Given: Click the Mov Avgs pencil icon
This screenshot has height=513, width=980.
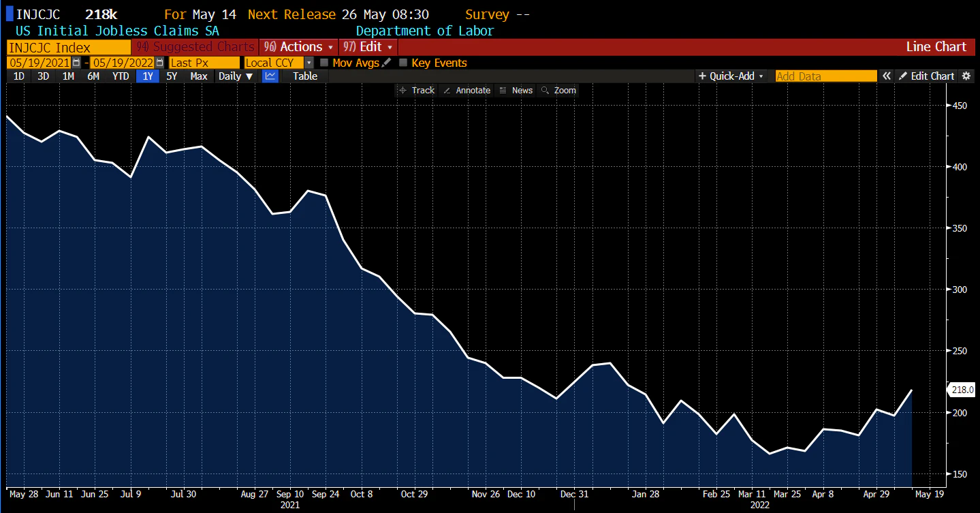Looking at the screenshot, I should [x=387, y=63].
